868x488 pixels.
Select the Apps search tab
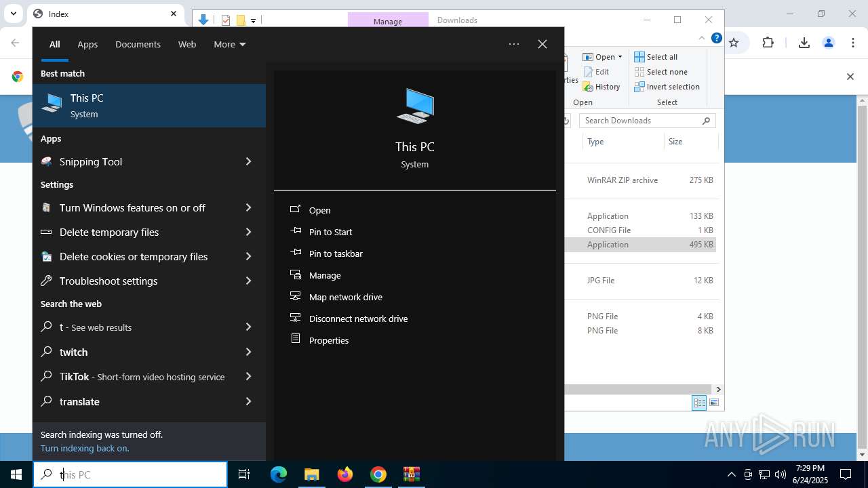pos(87,44)
